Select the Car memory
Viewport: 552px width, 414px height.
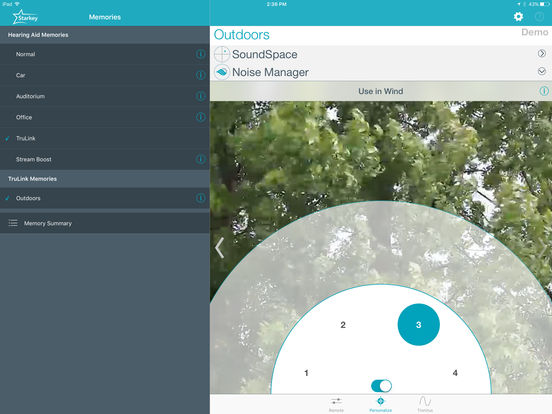pos(105,75)
